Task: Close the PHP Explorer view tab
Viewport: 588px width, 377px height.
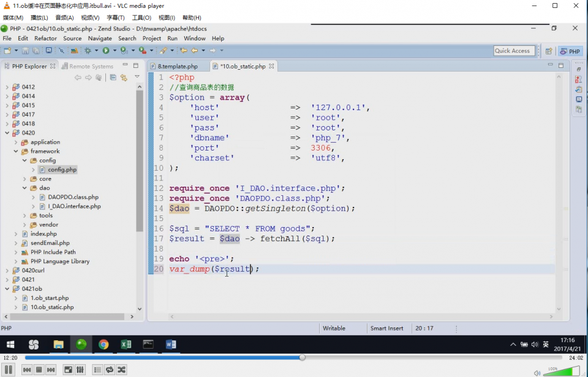Action: [53, 66]
